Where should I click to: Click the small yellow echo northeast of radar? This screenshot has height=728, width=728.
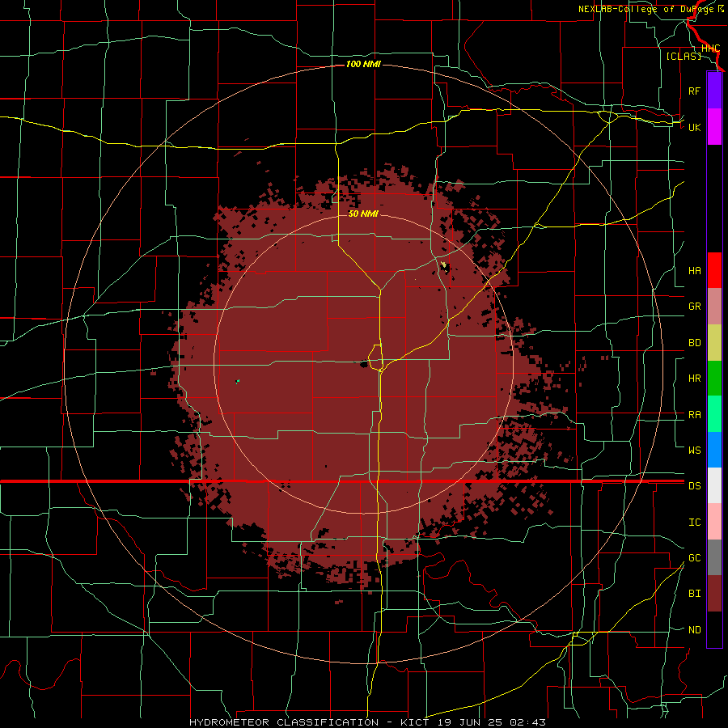pyautogui.click(x=444, y=265)
